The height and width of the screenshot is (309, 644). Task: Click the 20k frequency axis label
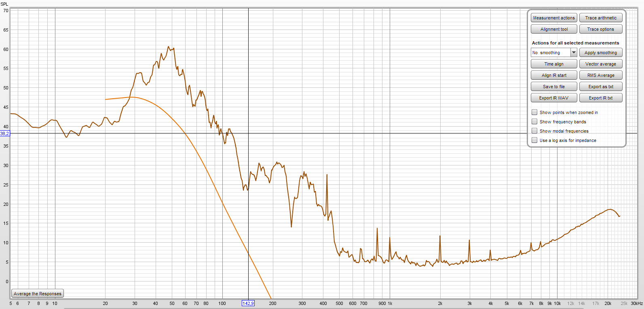pyautogui.click(x=608, y=303)
